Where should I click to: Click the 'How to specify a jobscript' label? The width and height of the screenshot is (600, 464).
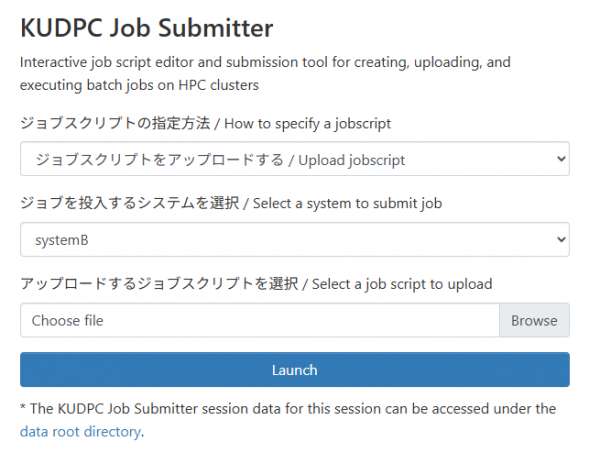click(x=307, y=124)
